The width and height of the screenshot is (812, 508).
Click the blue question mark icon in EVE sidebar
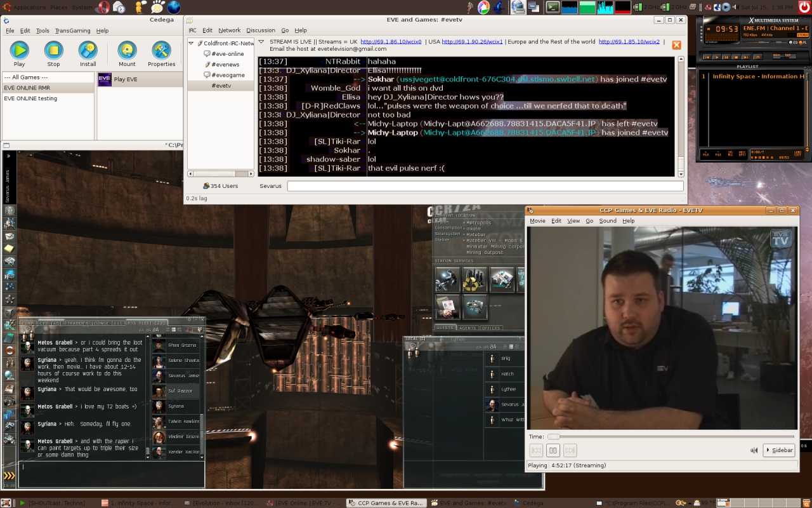tap(10, 414)
